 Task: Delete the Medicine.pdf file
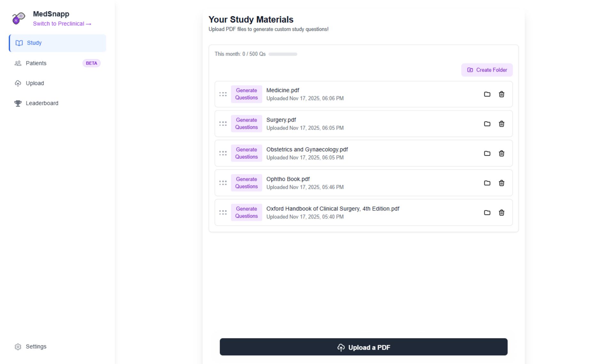coord(501,94)
